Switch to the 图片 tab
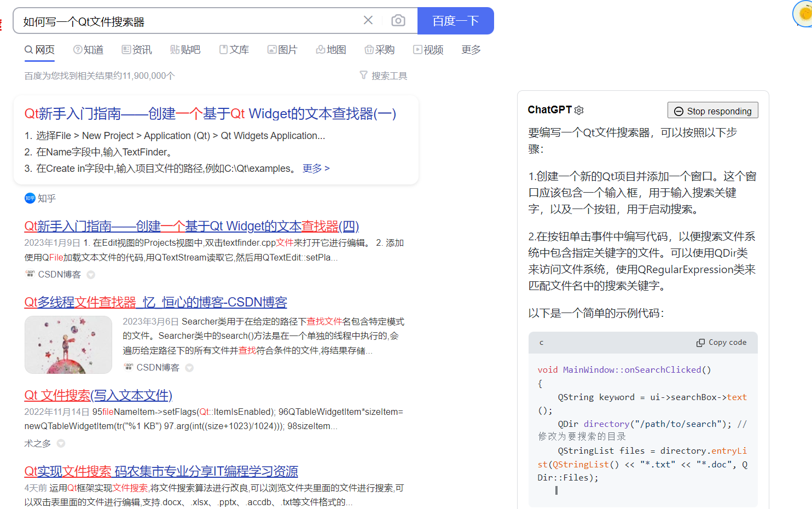The height and width of the screenshot is (509, 812). pos(282,50)
